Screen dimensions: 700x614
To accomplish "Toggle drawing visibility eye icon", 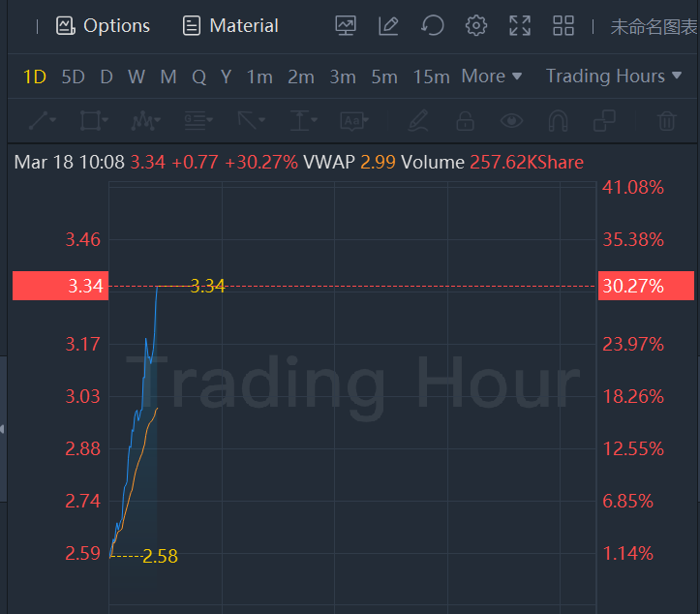I will [x=511, y=121].
